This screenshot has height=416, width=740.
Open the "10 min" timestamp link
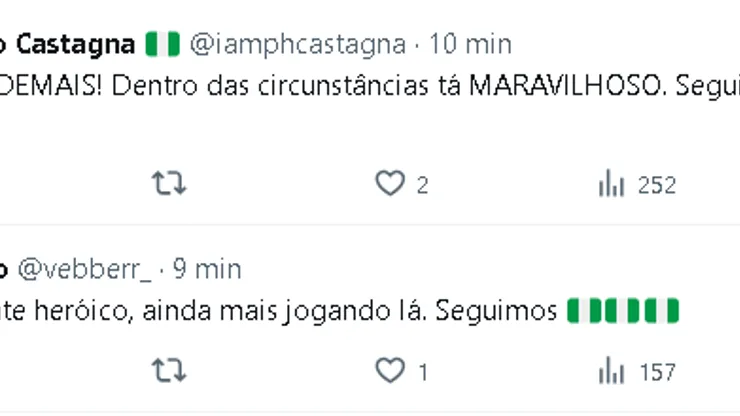coord(470,44)
